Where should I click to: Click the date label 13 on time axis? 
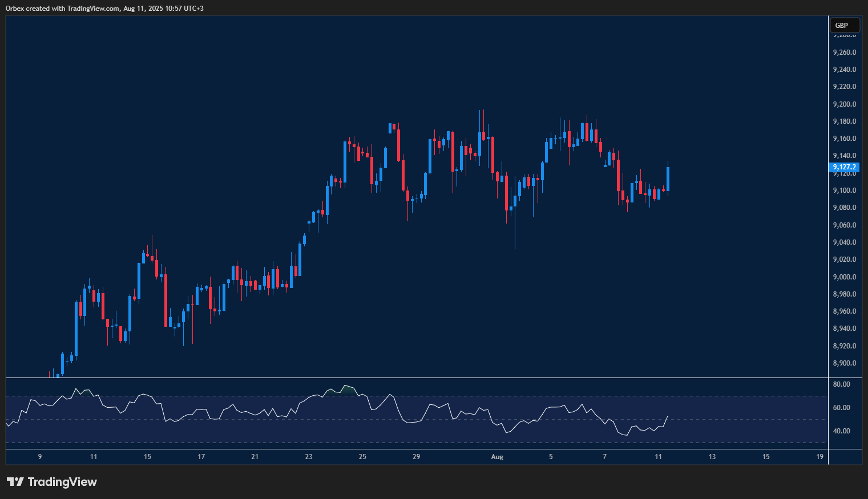click(712, 457)
